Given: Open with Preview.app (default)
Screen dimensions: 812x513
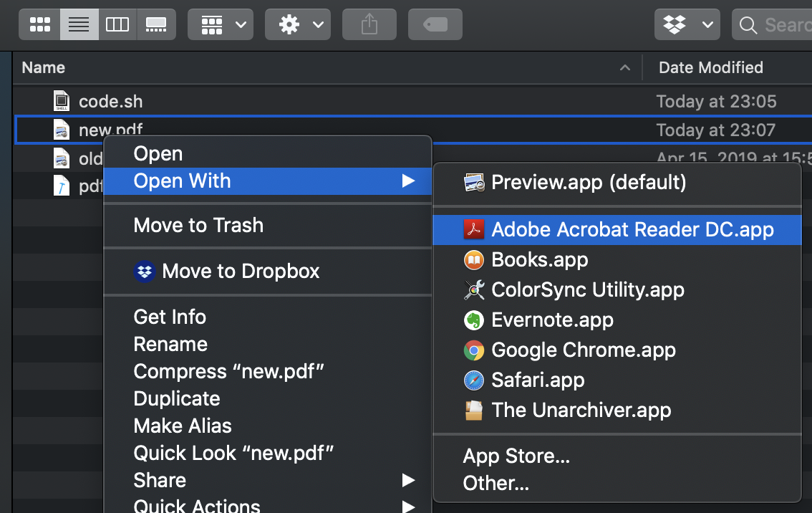Looking at the screenshot, I should pyautogui.click(x=617, y=183).
